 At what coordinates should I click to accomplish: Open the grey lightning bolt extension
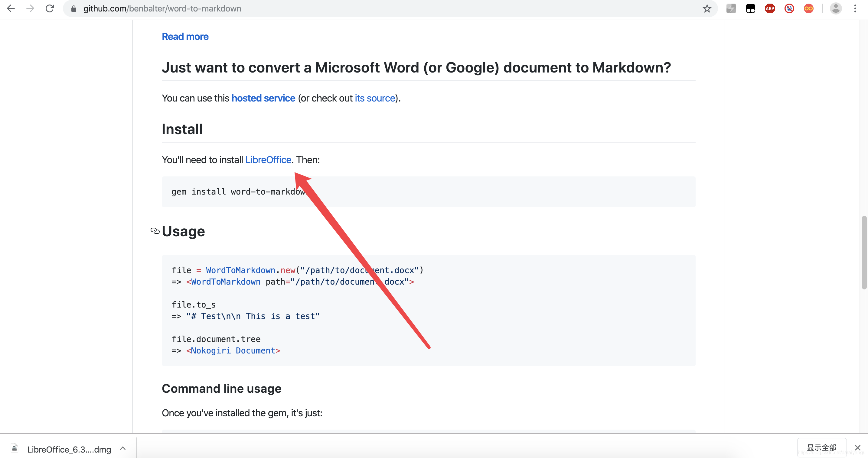[x=731, y=8]
